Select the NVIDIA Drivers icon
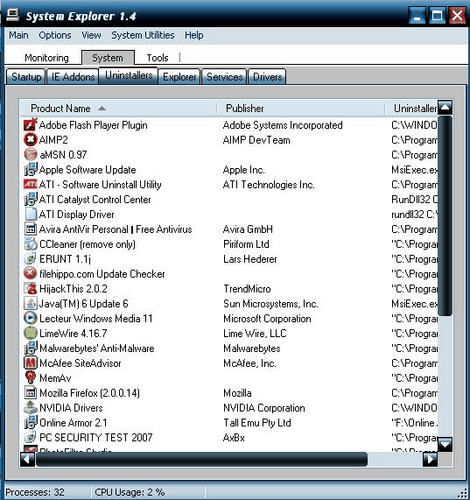 click(x=30, y=407)
